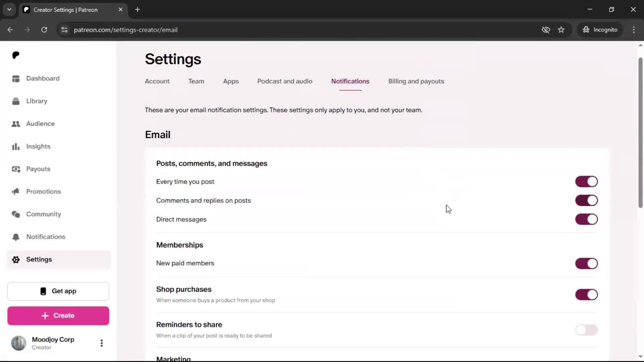Click the Moodjoy Corp avatar image

(19, 343)
